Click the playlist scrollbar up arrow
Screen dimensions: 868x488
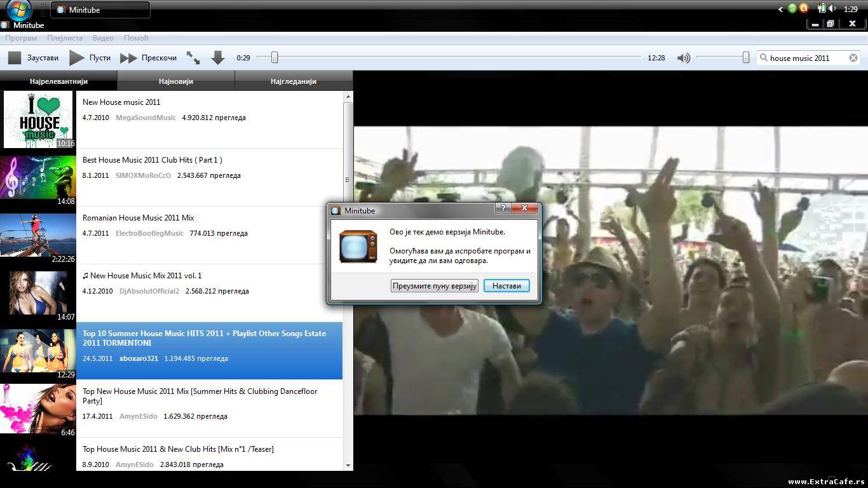(348, 96)
